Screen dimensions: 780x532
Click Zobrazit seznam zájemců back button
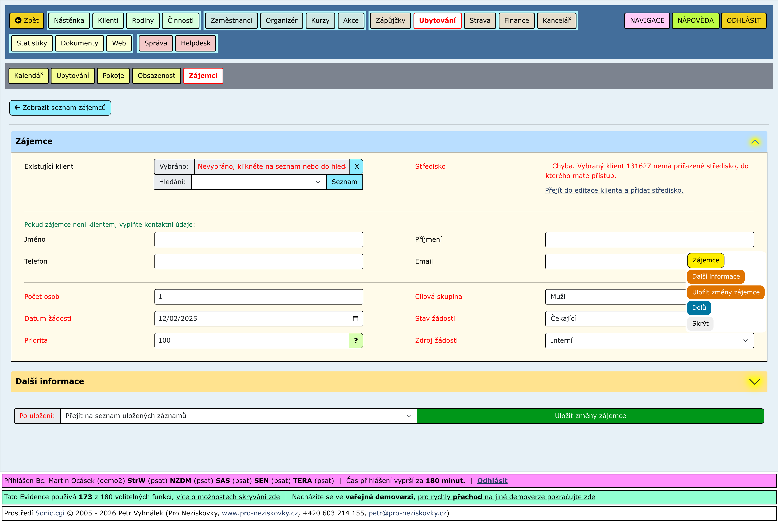(60, 108)
